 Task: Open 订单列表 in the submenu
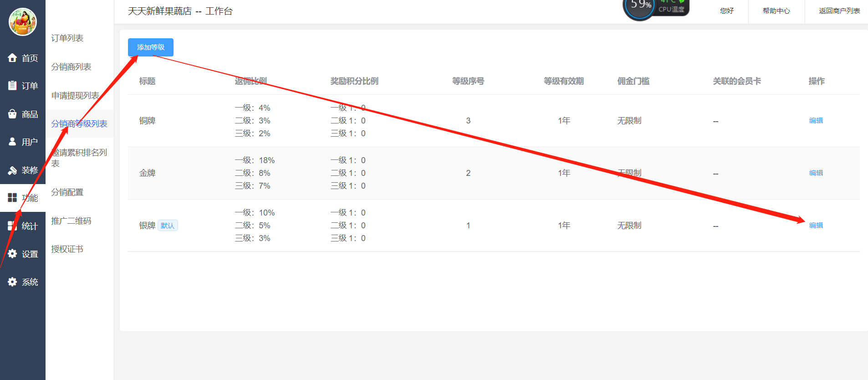(67, 38)
